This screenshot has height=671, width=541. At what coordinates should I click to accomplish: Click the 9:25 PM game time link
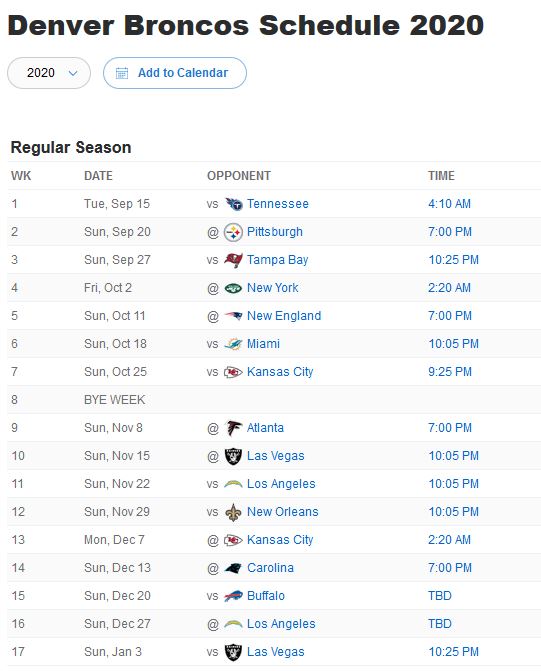pyautogui.click(x=449, y=372)
